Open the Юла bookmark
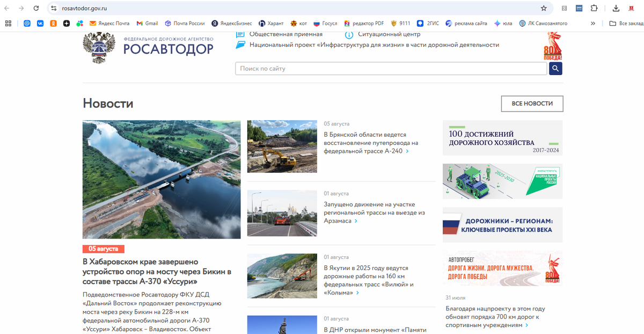 tap(503, 23)
